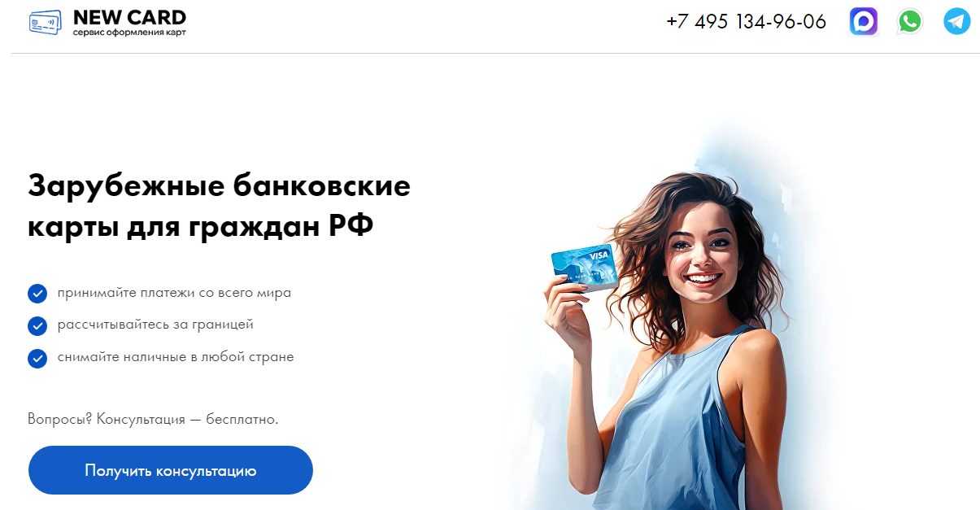Click the purple chat bubble messenger icon

(864, 21)
